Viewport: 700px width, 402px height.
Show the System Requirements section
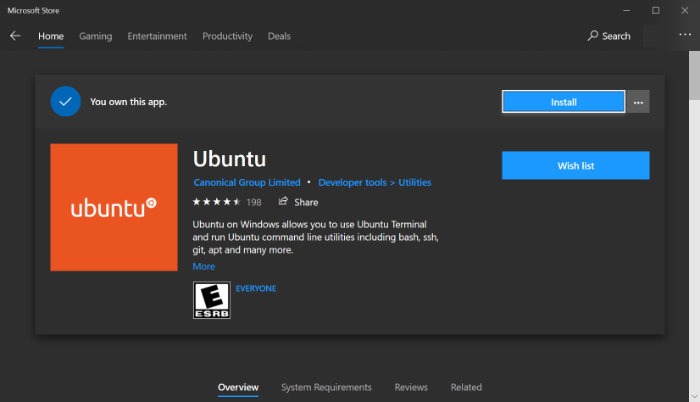tap(326, 387)
